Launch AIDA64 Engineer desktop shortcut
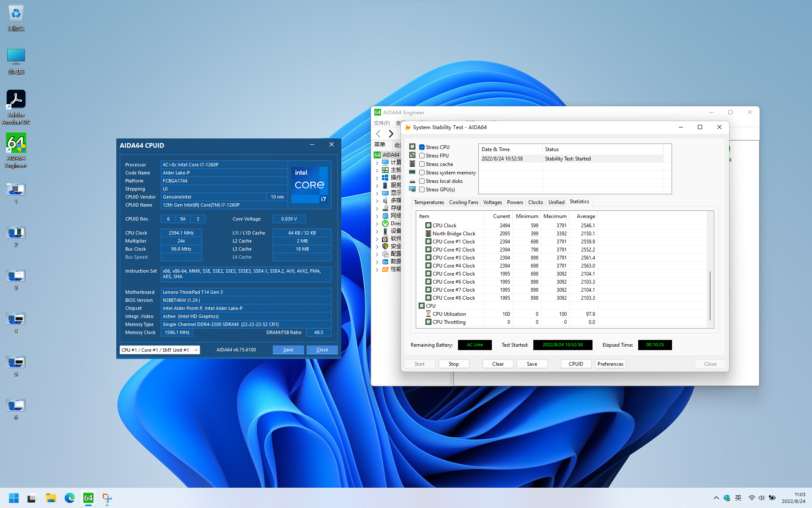Image resolution: width=812 pixels, height=508 pixels. [x=16, y=150]
